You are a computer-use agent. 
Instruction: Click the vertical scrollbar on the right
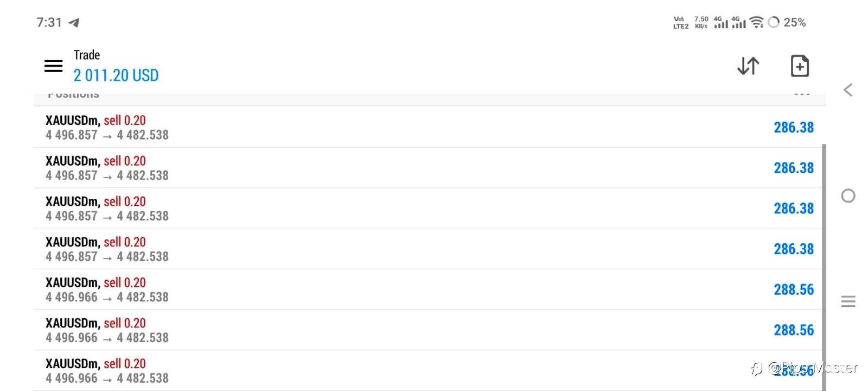coord(824,267)
